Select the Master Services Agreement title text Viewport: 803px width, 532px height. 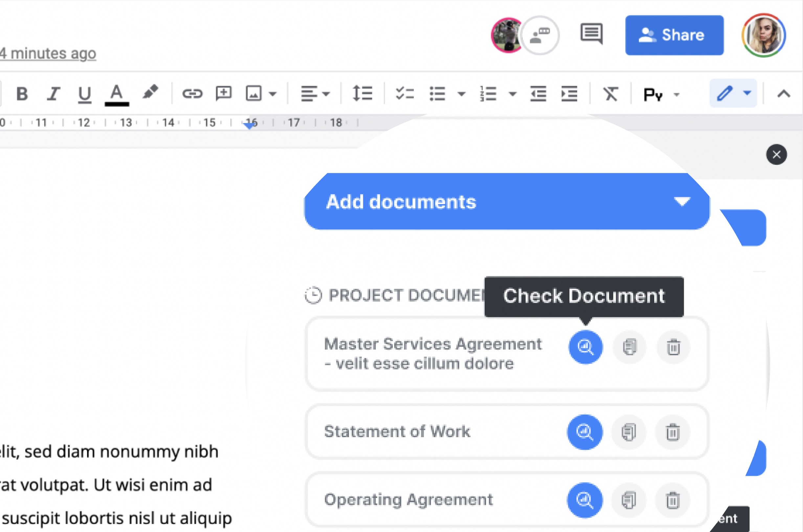(x=433, y=353)
